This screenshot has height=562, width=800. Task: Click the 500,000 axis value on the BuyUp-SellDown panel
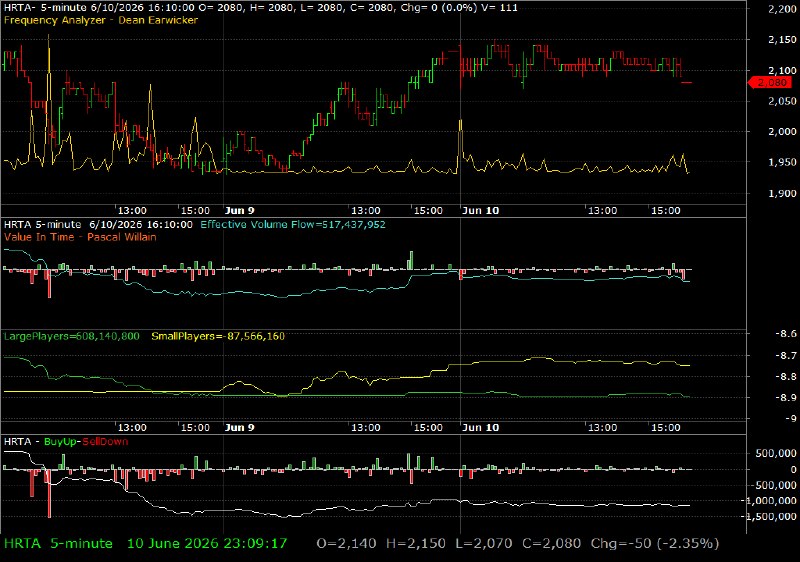777,454
